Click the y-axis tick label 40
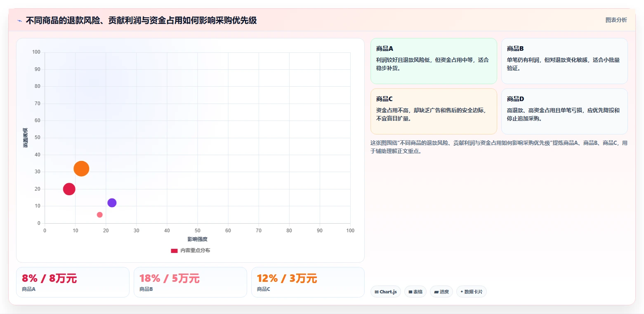The width and height of the screenshot is (644, 314). click(38, 155)
